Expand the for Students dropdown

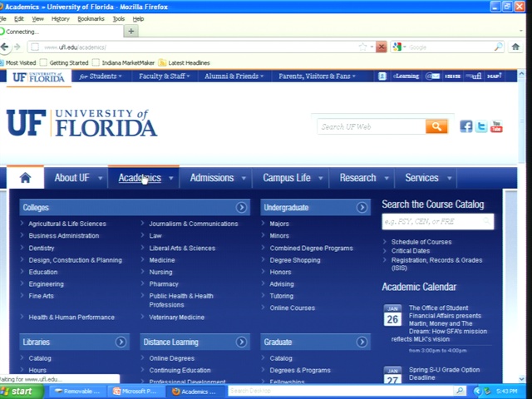101,76
